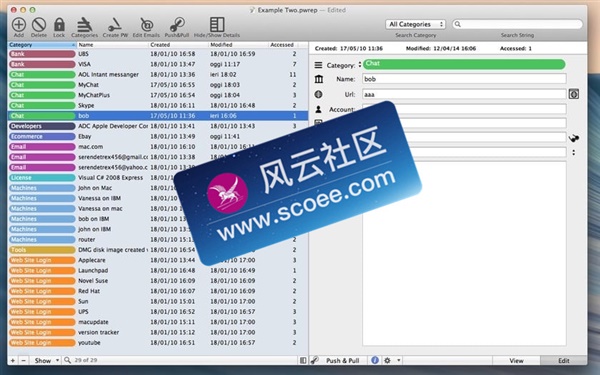Image resolution: width=600 pixels, height=375 pixels.
Task: Click the Lock padlock icon
Action: click(59, 24)
